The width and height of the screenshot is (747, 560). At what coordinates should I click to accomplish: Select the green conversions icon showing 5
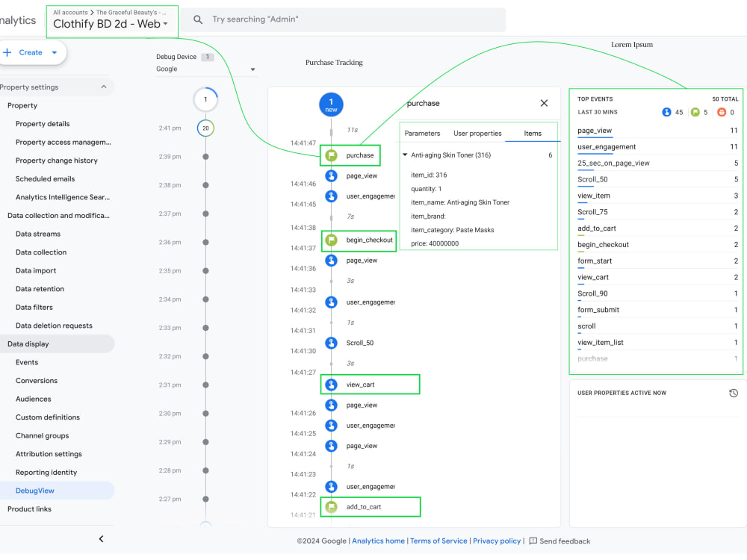[695, 112]
